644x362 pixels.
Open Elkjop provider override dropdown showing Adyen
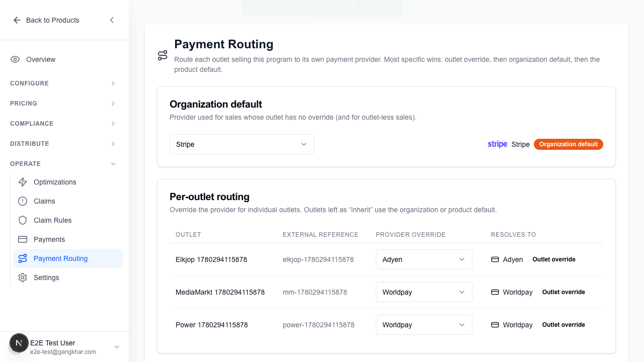(x=424, y=259)
